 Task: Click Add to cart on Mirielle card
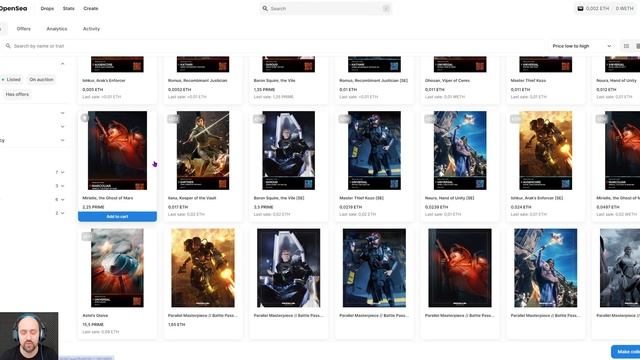[118, 217]
